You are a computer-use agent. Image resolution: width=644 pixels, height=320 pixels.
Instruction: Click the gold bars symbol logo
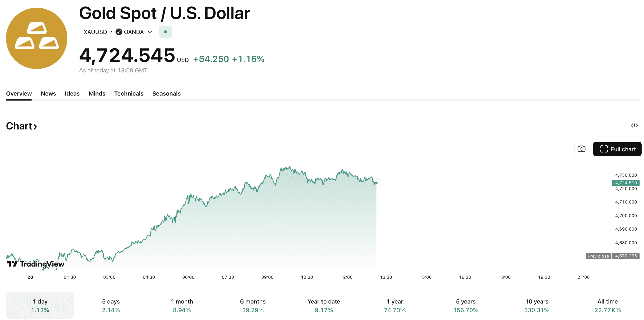point(37,38)
